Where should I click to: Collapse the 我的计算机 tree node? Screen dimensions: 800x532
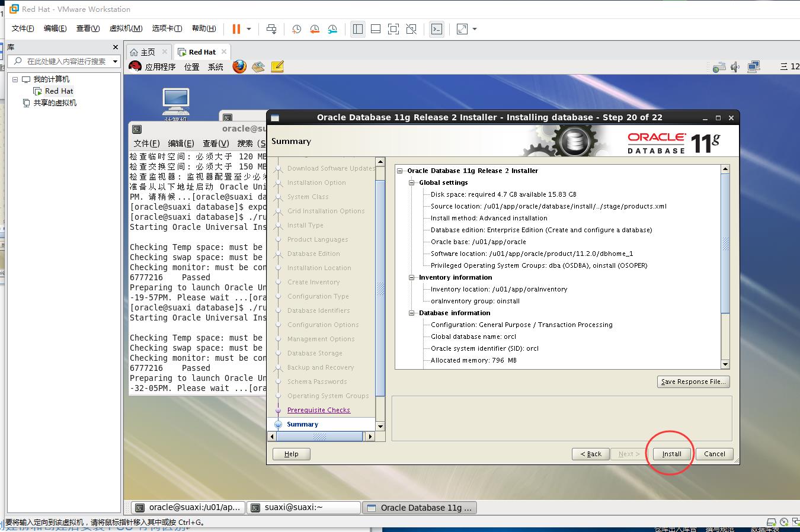(15, 79)
